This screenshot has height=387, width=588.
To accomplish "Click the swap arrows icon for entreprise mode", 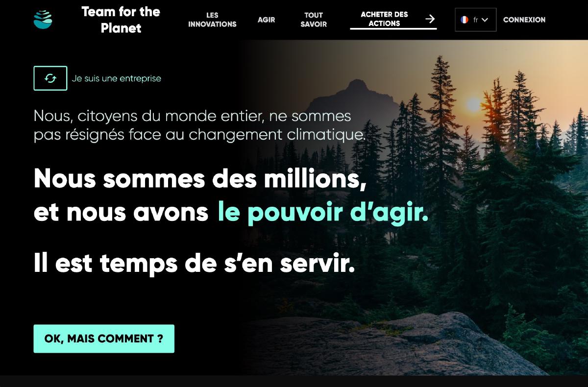I will 50,78.
